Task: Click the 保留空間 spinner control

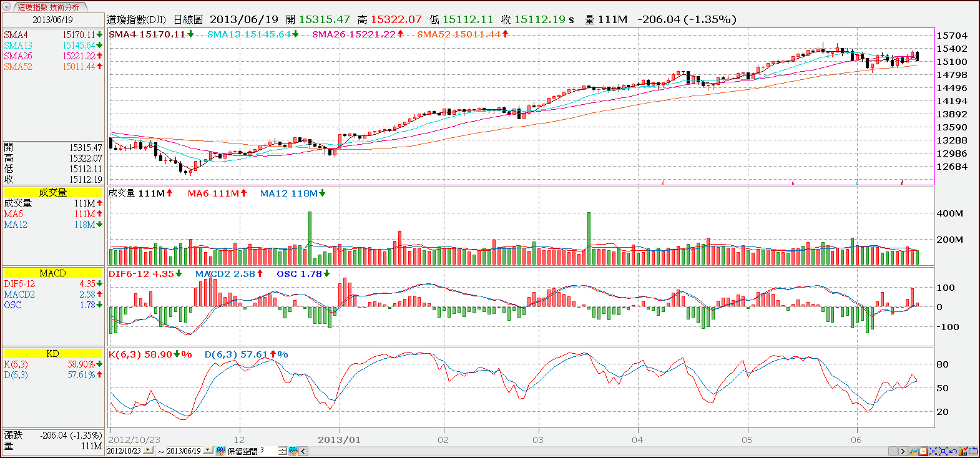Action: (x=283, y=451)
